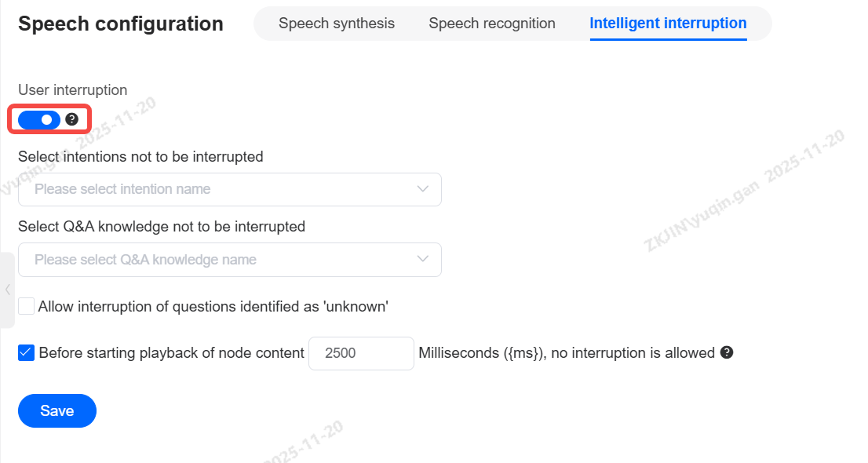This screenshot has height=463, width=868.
Task: Click the "User interruption" label text
Action: pos(72,90)
